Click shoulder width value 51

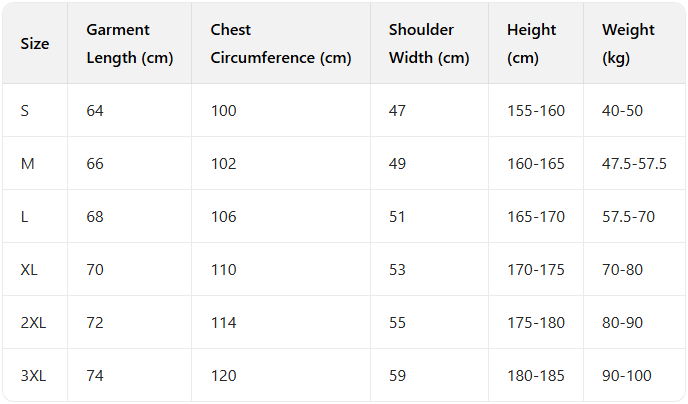click(x=397, y=217)
